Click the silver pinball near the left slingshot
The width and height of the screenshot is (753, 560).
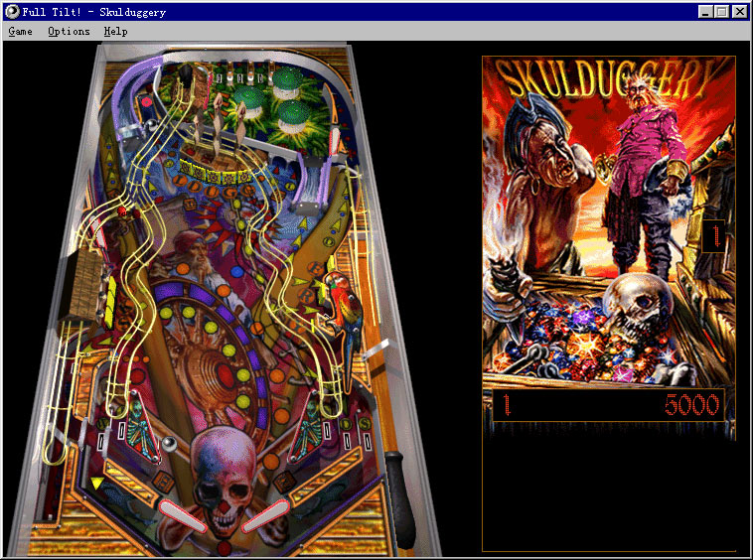pos(169,444)
